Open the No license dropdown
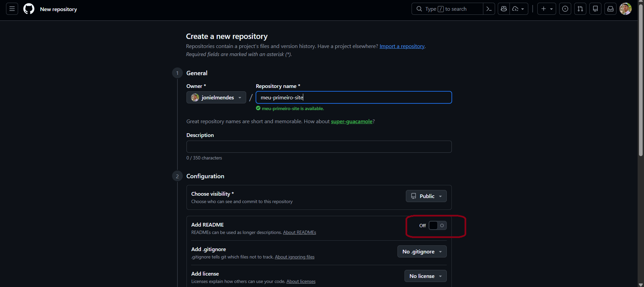644x287 pixels. tap(425, 276)
